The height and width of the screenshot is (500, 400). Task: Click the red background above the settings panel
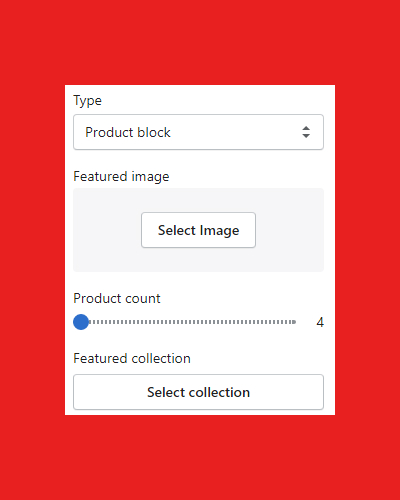(x=200, y=42)
